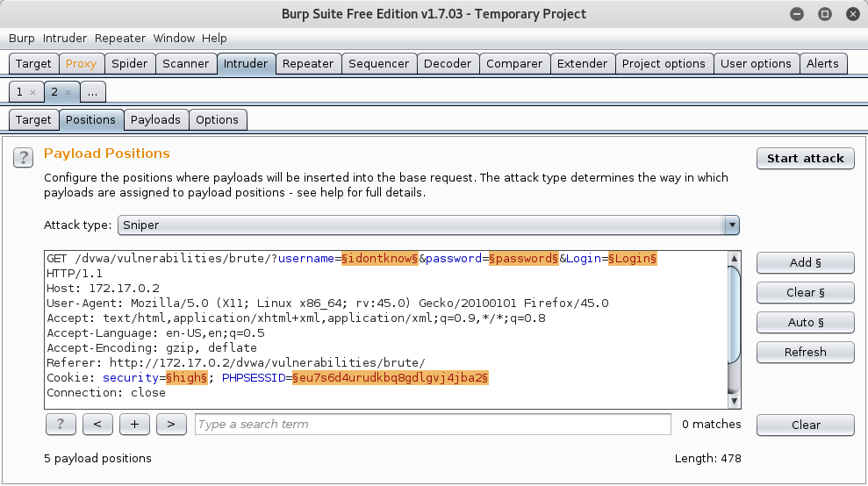Click the Host: 172.17.0.2 line
868x486 pixels.
point(103,289)
